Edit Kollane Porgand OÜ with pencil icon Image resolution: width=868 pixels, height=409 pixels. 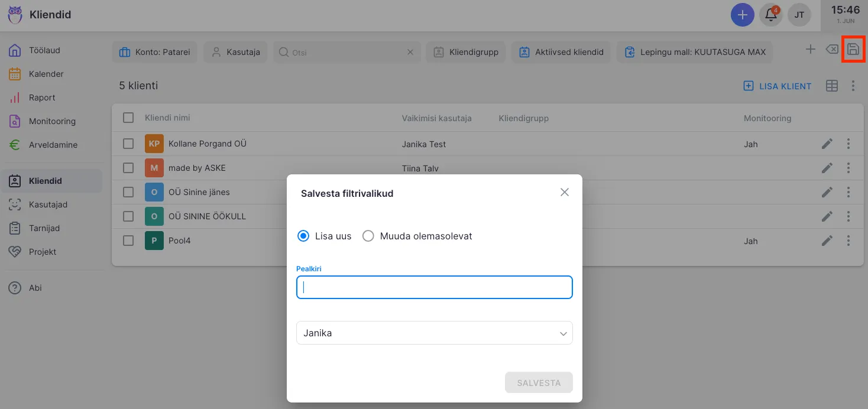click(x=827, y=144)
